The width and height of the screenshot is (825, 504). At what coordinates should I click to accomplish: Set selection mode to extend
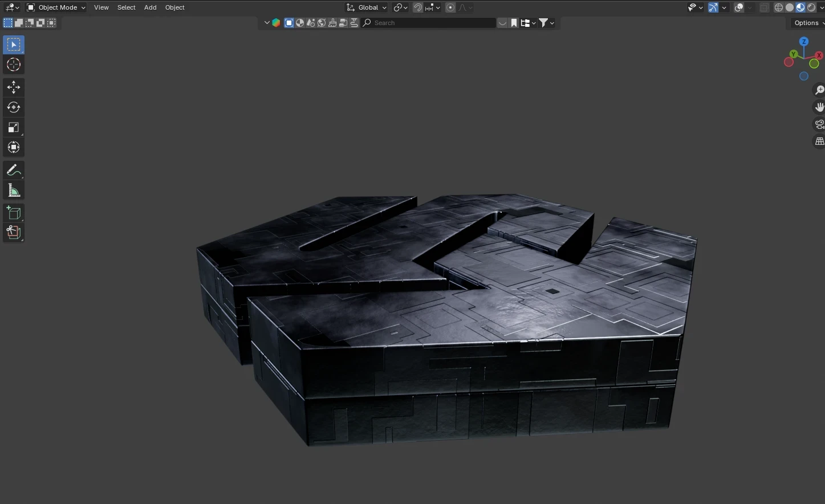click(19, 23)
